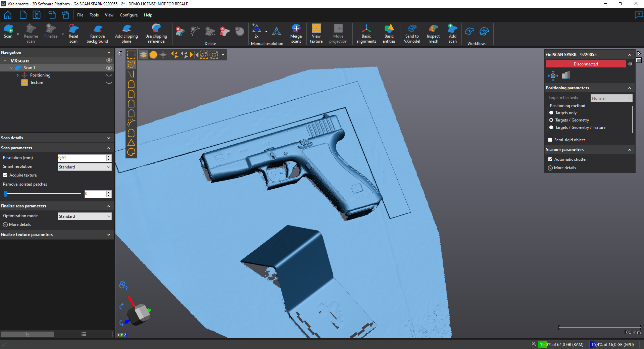
Task: Toggle View texture in the toolbar
Action: point(316,34)
